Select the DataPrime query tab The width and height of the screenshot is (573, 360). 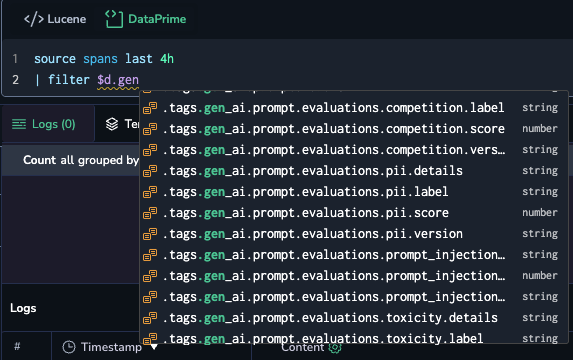click(145, 19)
